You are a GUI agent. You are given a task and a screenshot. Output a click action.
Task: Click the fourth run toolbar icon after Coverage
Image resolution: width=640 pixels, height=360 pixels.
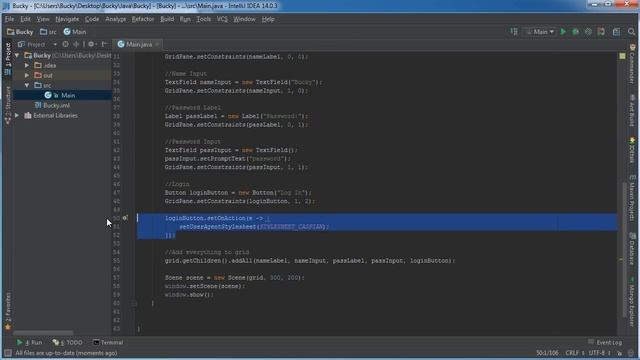coord(601,31)
